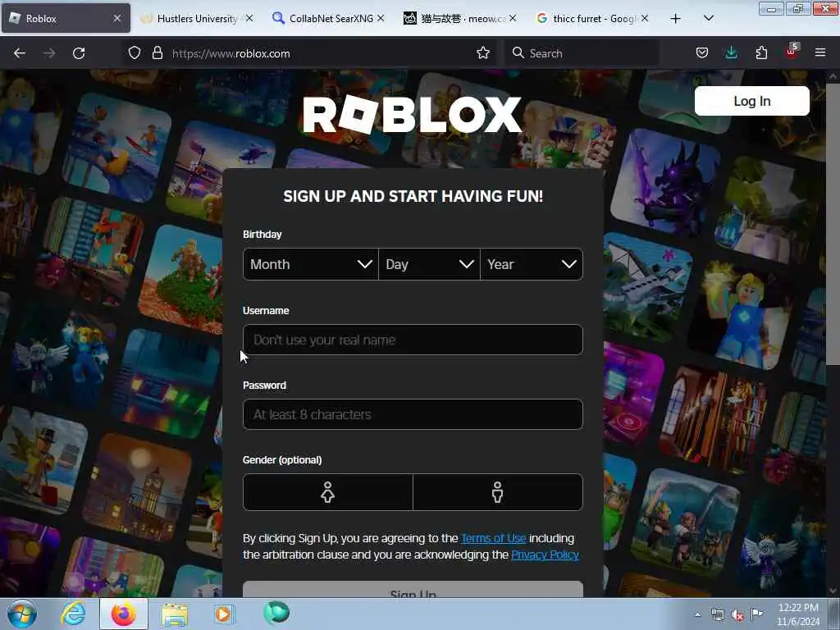Switch to the meow.ca tab
This screenshot has height=630, width=840.
coord(459,19)
